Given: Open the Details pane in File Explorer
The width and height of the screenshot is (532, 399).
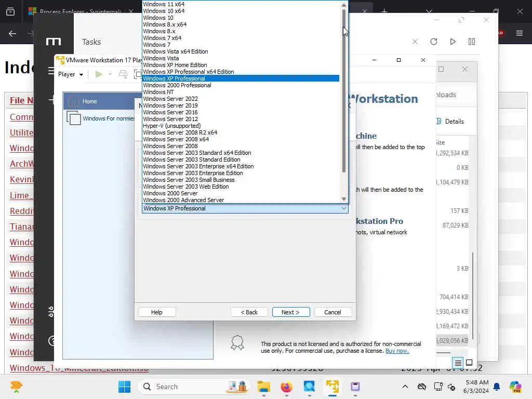Looking at the screenshot, I should tap(450, 122).
